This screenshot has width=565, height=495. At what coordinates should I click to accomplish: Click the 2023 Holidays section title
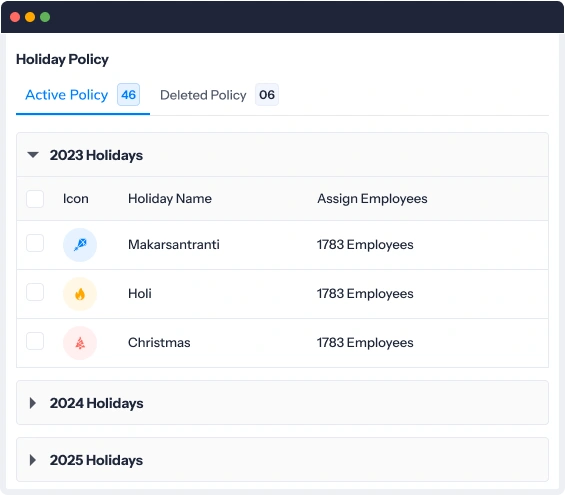pyautogui.click(x=96, y=155)
